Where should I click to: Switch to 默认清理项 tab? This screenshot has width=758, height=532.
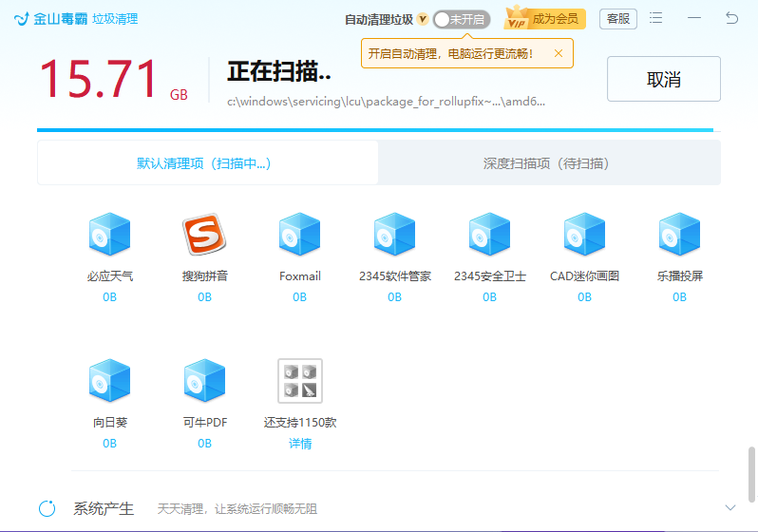pyautogui.click(x=205, y=163)
